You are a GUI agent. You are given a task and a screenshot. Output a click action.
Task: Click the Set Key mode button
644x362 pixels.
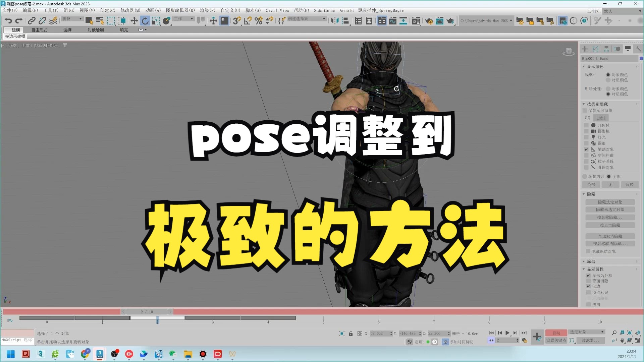[556, 340]
